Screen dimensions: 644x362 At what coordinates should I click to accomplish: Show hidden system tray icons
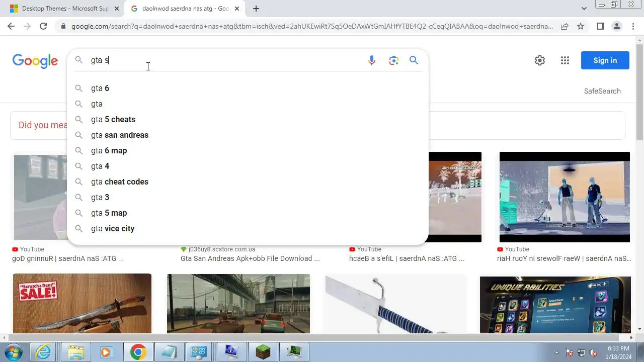click(556, 352)
